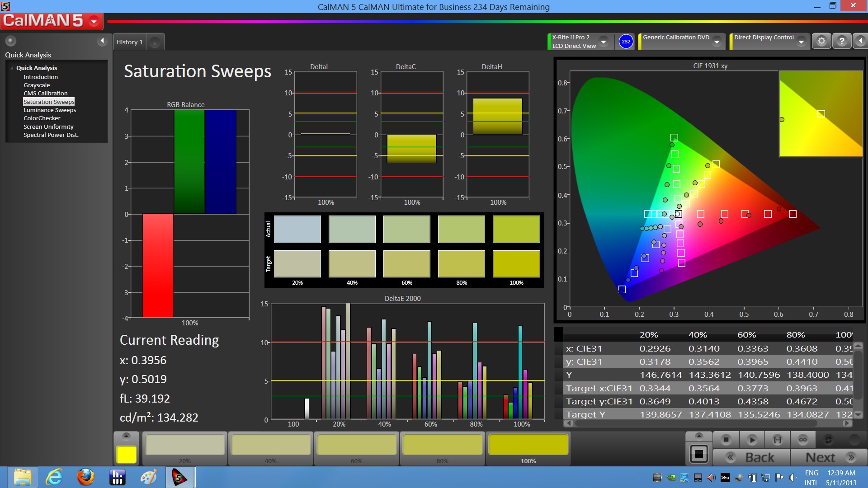Open the Introduction workflow step

[x=41, y=77]
